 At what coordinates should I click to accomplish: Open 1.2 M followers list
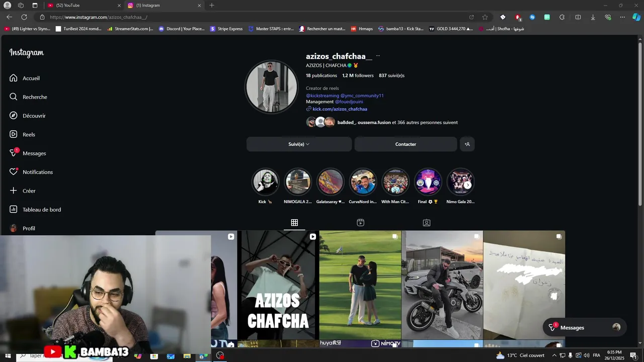click(x=358, y=75)
